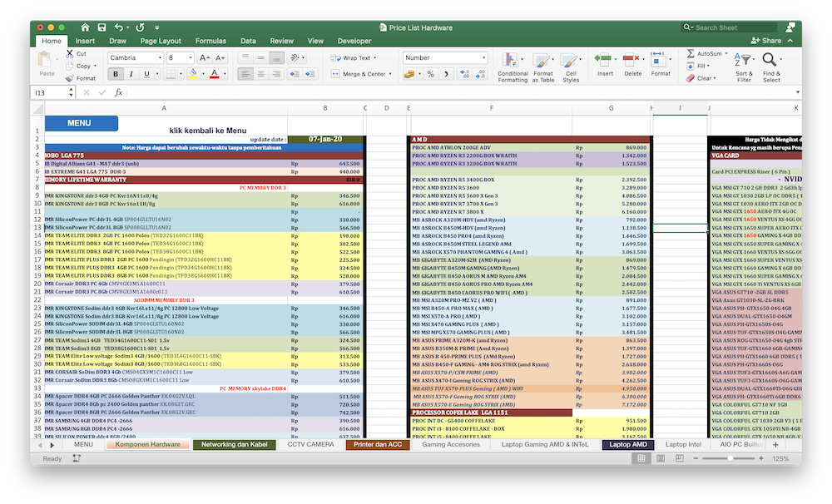The image size is (832, 504).
Task: Open Sort & Filter options
Action: pos(744,67)
